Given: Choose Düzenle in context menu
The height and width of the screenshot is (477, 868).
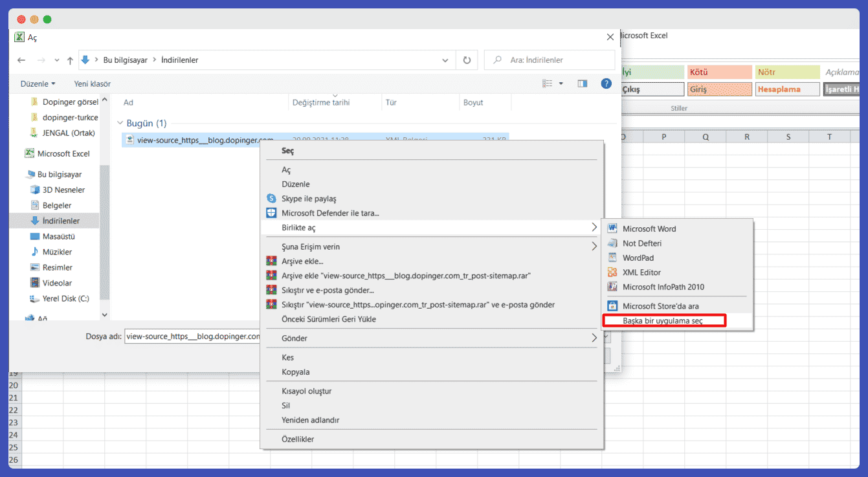Looking at the screenshot, I should point(432,184).
